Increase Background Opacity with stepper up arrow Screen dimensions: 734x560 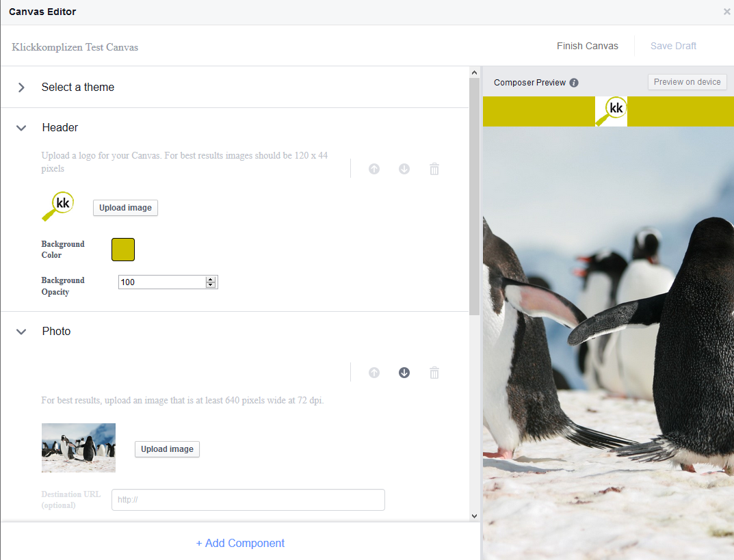pyautogui.click(x=211, y=279)
